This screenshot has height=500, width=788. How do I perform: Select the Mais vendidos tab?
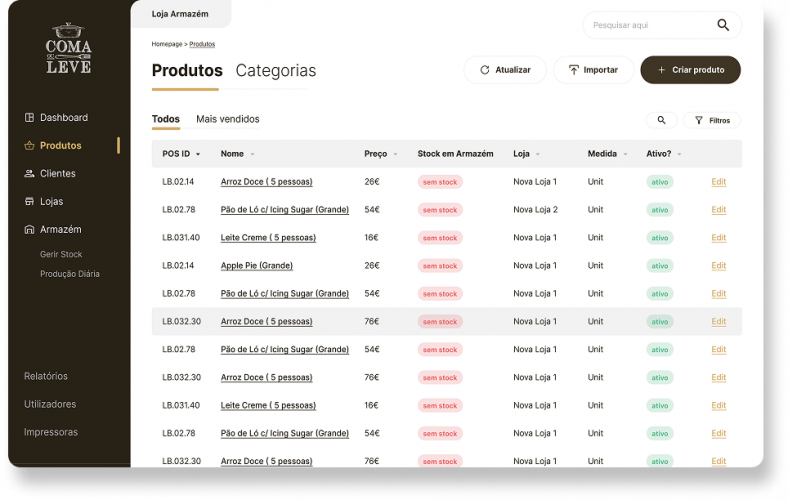228,119
